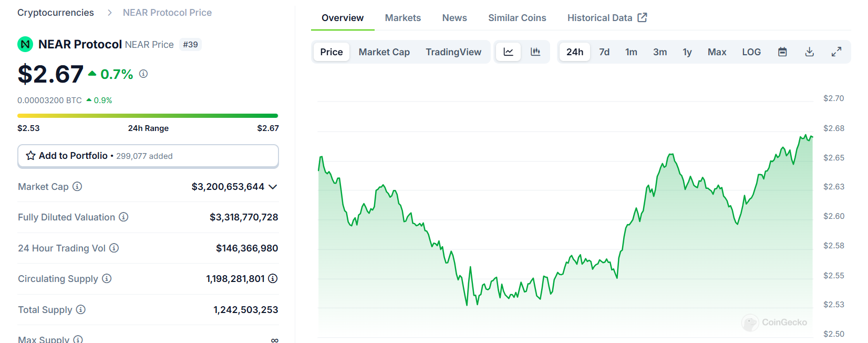868x343 pixels.
Task: Click the $146,366,980 trading volume value
Action: point(247,248)
